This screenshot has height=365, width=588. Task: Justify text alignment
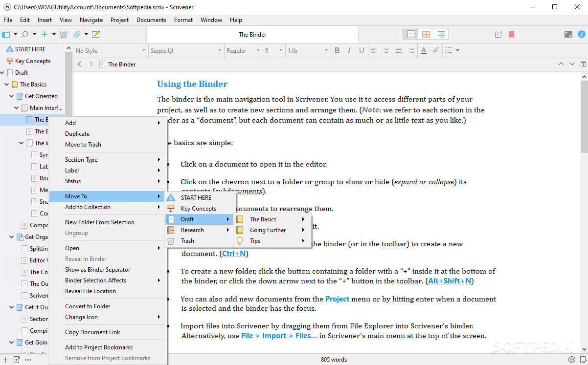pos(399,50)
